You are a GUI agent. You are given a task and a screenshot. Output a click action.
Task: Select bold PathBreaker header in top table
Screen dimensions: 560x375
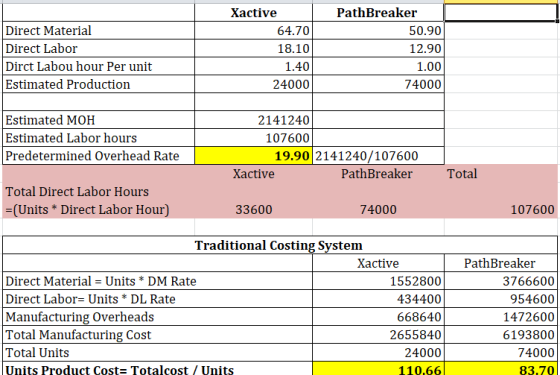[x=378, y=13]
